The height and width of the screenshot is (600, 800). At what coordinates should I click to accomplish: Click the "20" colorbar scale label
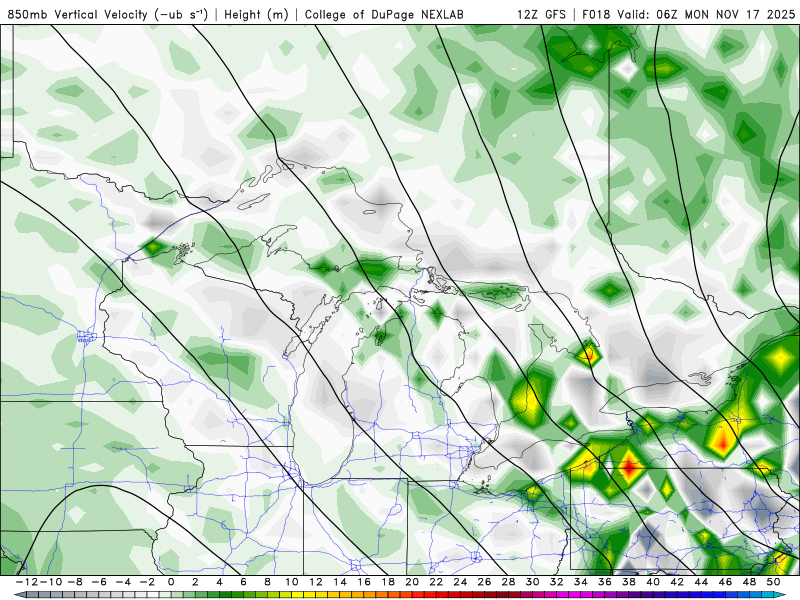pyautogui.click(x=412, y=582)
